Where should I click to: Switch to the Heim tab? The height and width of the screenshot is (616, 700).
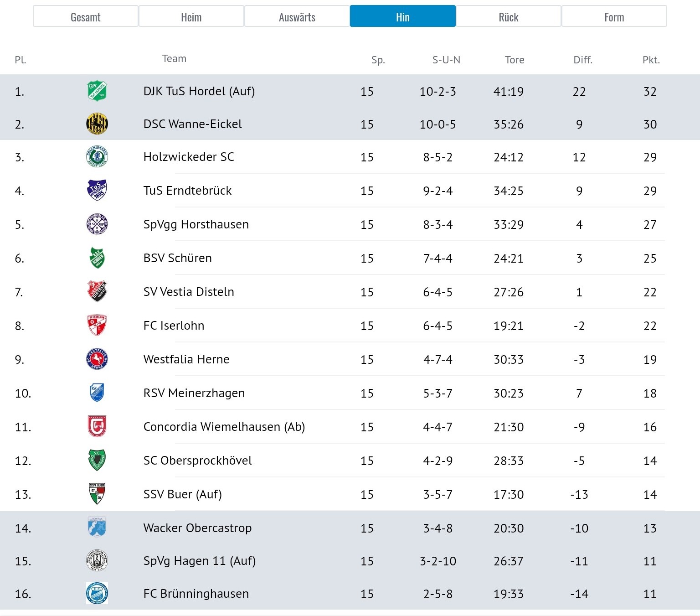click(191, 16)
